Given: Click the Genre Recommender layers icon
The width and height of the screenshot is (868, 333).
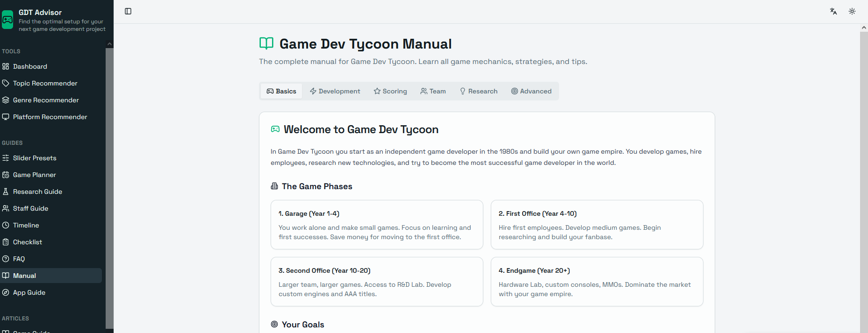Looking at the screenshot, I should (6, 100).
